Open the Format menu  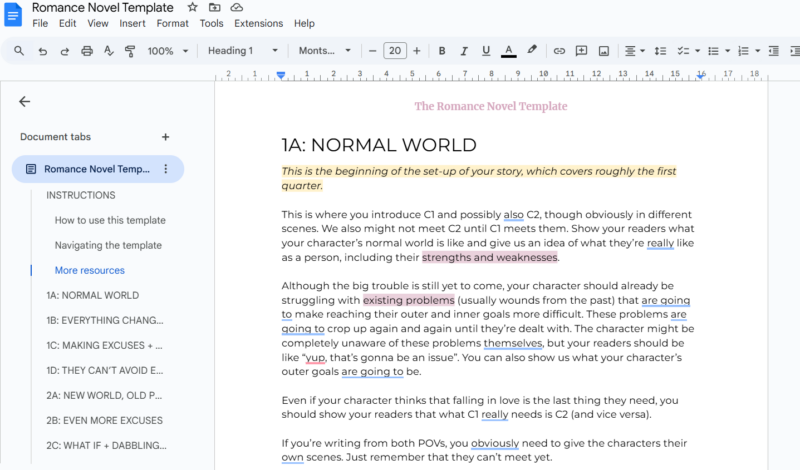pyautogui.click(x=172, y=23)
